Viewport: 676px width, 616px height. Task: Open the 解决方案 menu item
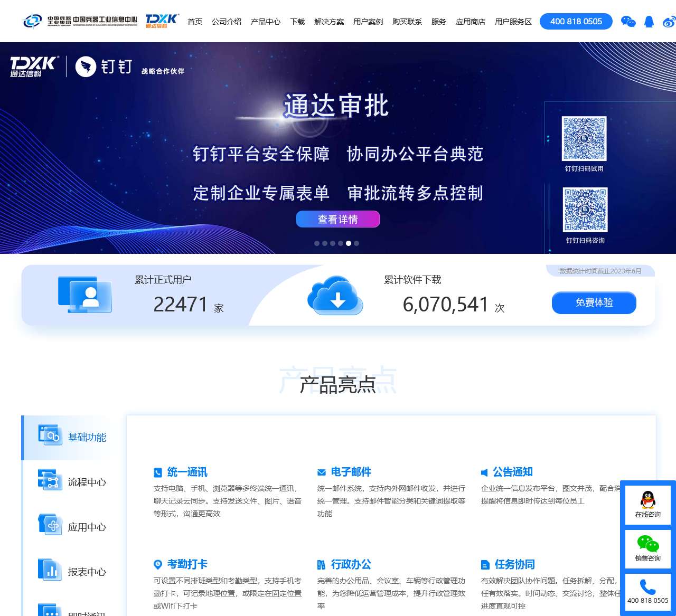coord(328,22)
